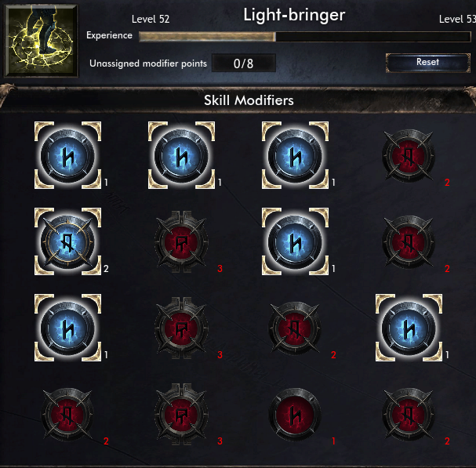This screenshot has height=468, width=476.
Task: Select the red cost-3 modifier in second row
Action: coord(181,242)
